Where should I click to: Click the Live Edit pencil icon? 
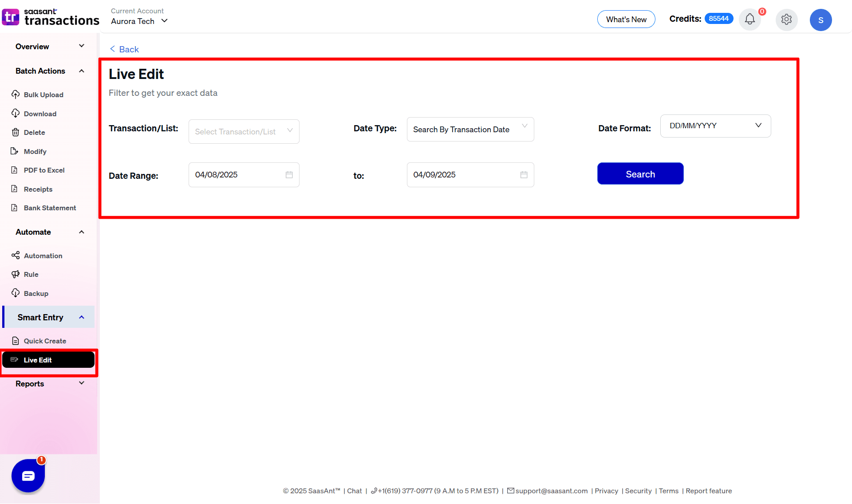click(x=15, y=359)
